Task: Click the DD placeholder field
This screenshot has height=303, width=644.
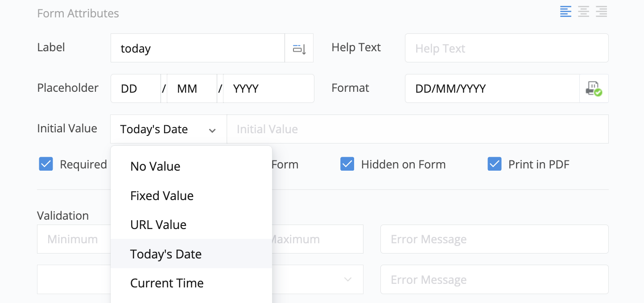Action: point(136,89)
